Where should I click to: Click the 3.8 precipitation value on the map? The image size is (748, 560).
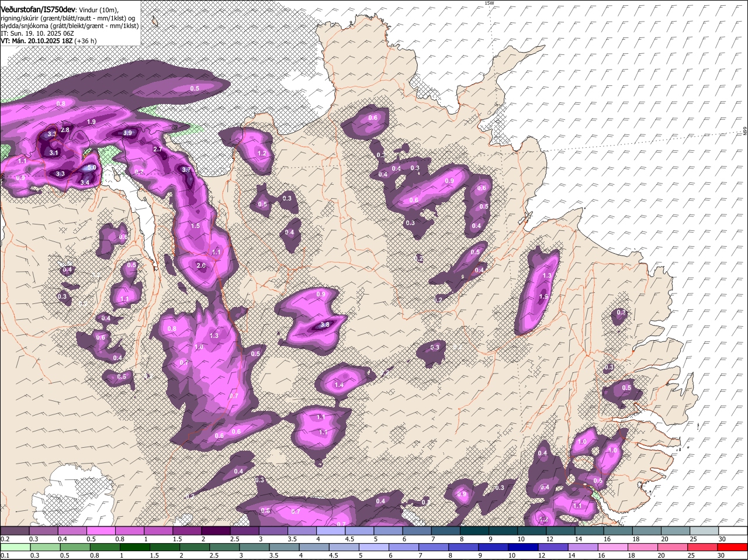click(x=325, y=324)
